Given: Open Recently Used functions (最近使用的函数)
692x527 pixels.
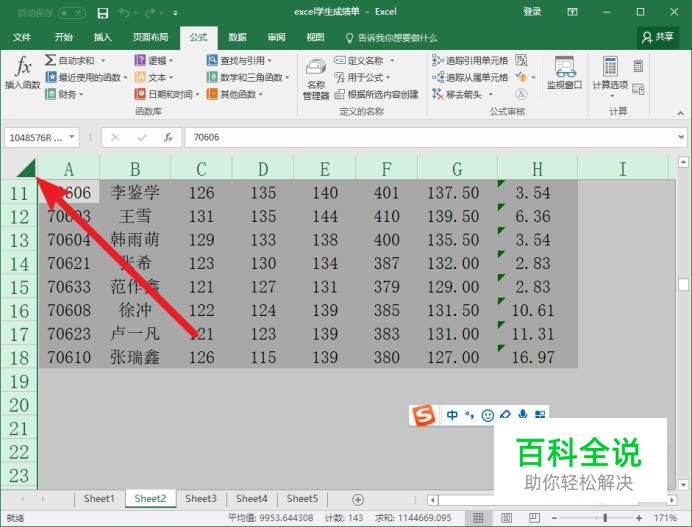Looking at the screenshot, I should [x=86, y=78].
